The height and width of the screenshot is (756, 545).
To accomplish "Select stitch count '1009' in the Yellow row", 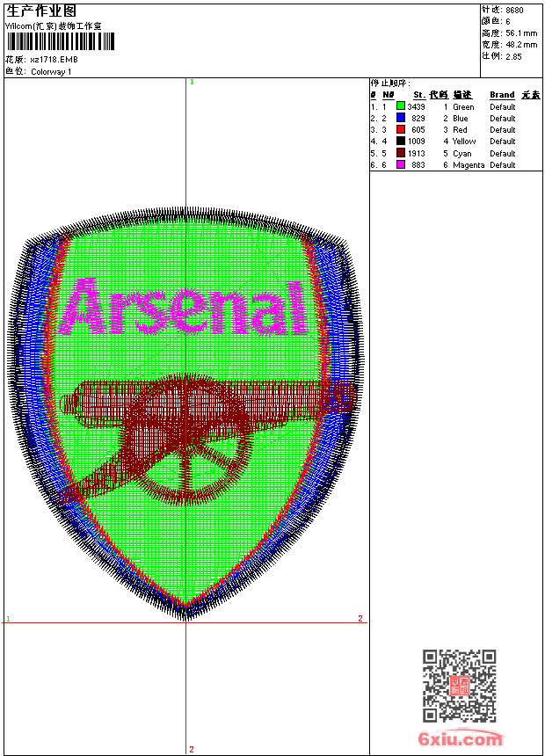I will [417, 142].
